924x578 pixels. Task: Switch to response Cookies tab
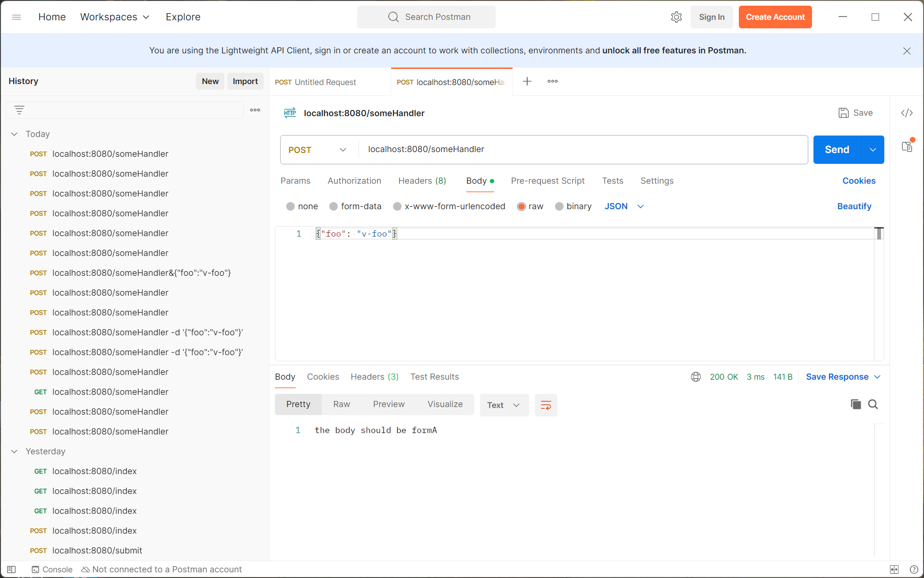(323, 377)
